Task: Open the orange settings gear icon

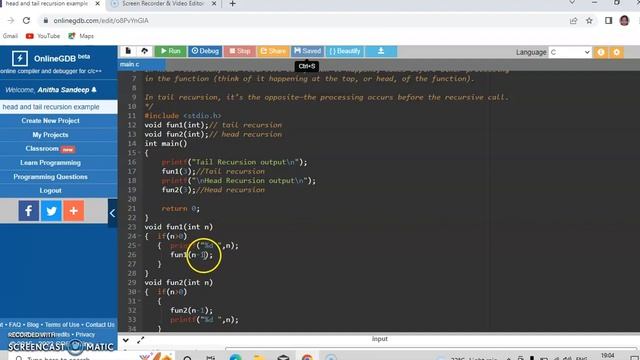Action: click(616, 52)
